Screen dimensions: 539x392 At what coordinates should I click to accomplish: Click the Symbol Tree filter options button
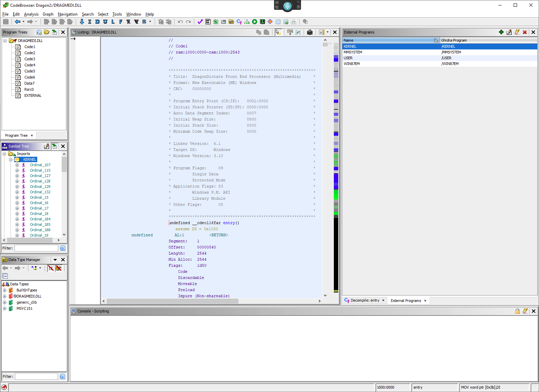tap(63, 248)
